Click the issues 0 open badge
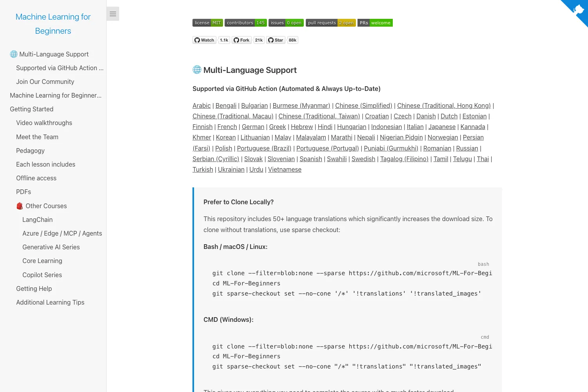This screenshot has width=588, height=392. point(286,23)
